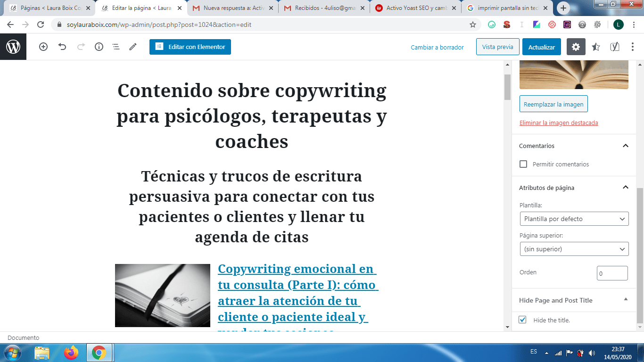The height and width of the screenshot is (362, 644).
Task: Click the Orden number field
Action: coord(612,273)
